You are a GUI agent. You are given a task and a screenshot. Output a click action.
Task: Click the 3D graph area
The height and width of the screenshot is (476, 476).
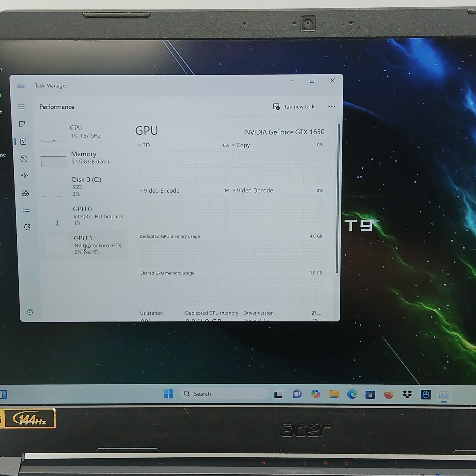pos(183,167)
